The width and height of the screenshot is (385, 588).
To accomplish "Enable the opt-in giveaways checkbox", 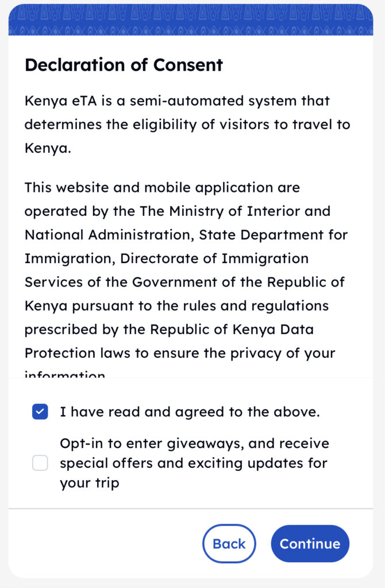I will [40, 463].
